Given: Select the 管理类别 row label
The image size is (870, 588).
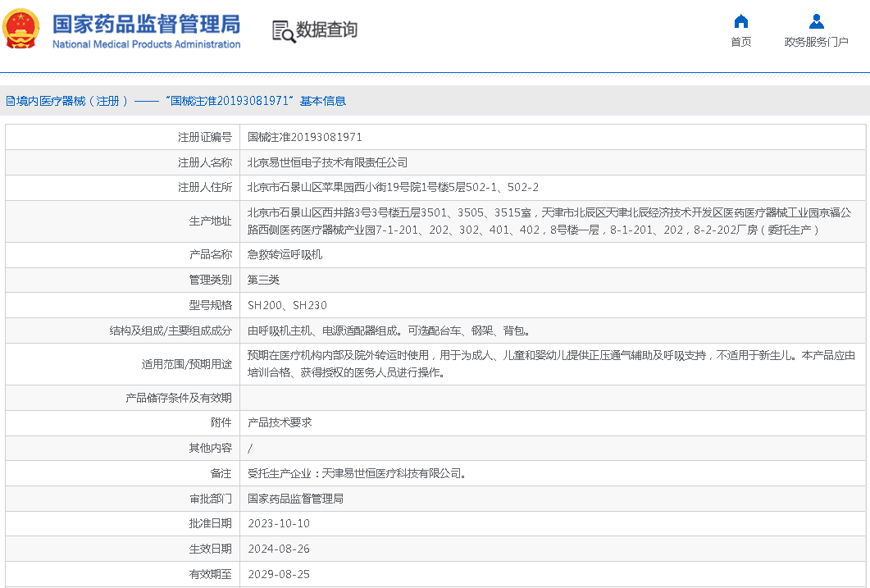Looking at the screenshot, I should [x=210, y=280].
